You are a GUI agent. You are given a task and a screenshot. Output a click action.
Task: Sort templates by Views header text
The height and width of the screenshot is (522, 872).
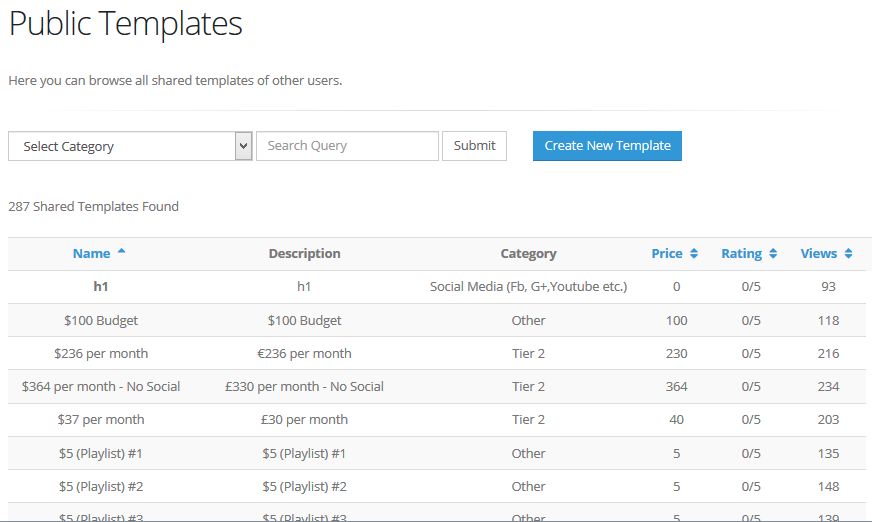(x=818, y=254)
